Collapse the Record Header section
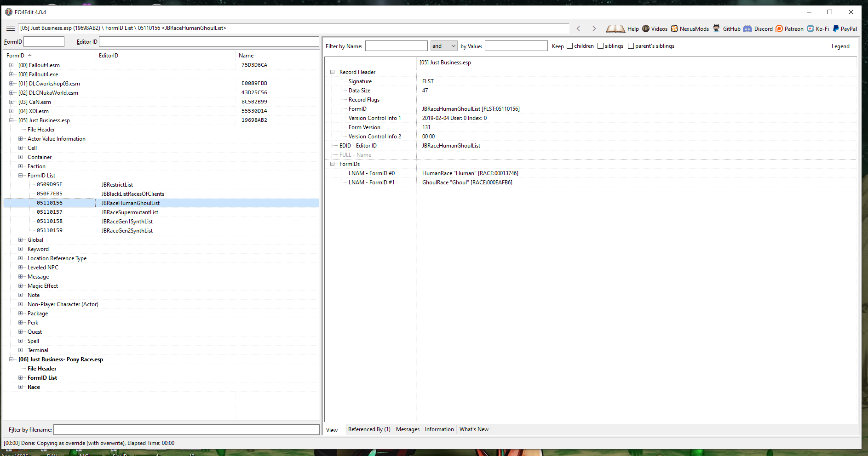The width and height of the screenshot is (868, 456). (x=333, y=72)
